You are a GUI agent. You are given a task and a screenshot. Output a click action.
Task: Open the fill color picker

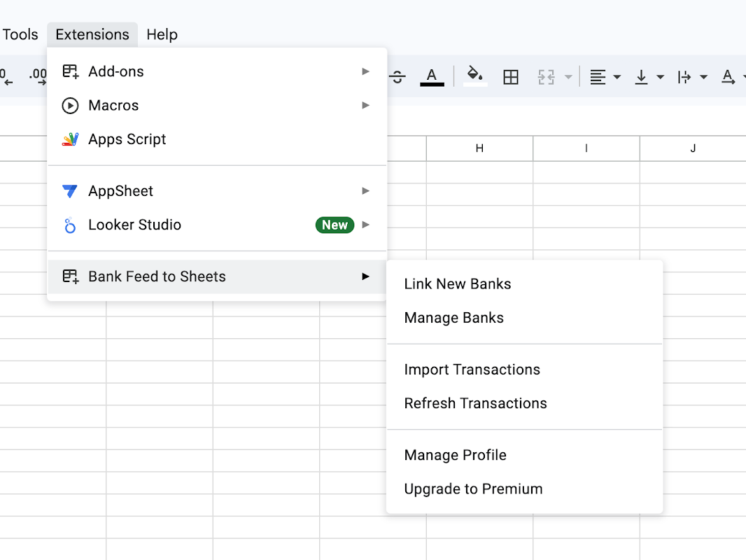pyautogui.click(x=475, y=76)
